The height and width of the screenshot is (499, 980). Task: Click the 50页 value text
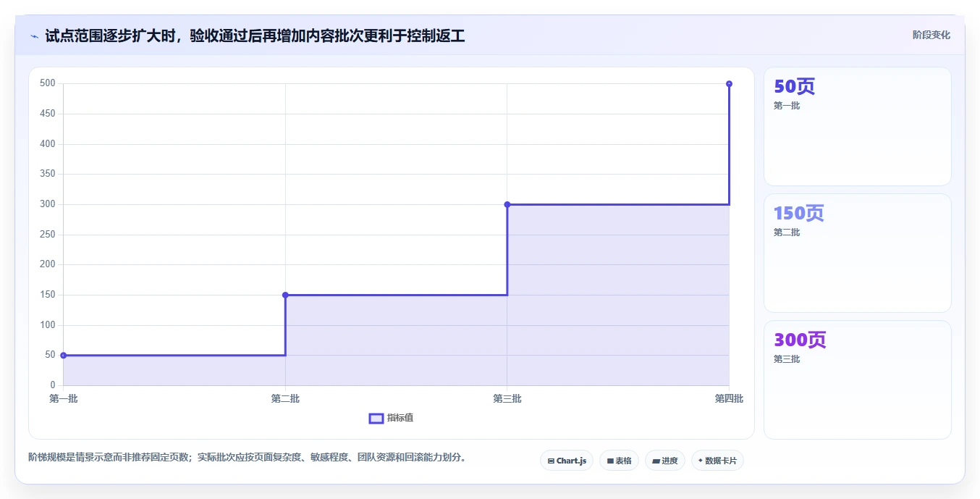795,86
